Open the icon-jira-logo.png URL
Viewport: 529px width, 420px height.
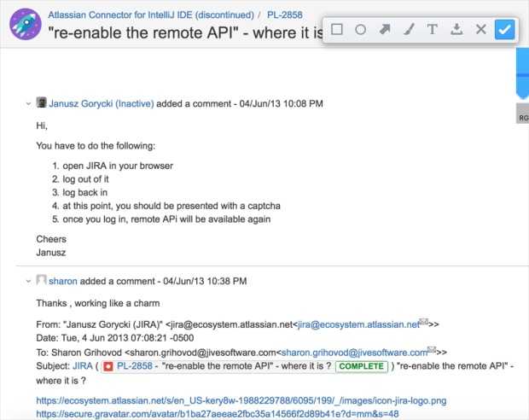(x=241, y=400)
